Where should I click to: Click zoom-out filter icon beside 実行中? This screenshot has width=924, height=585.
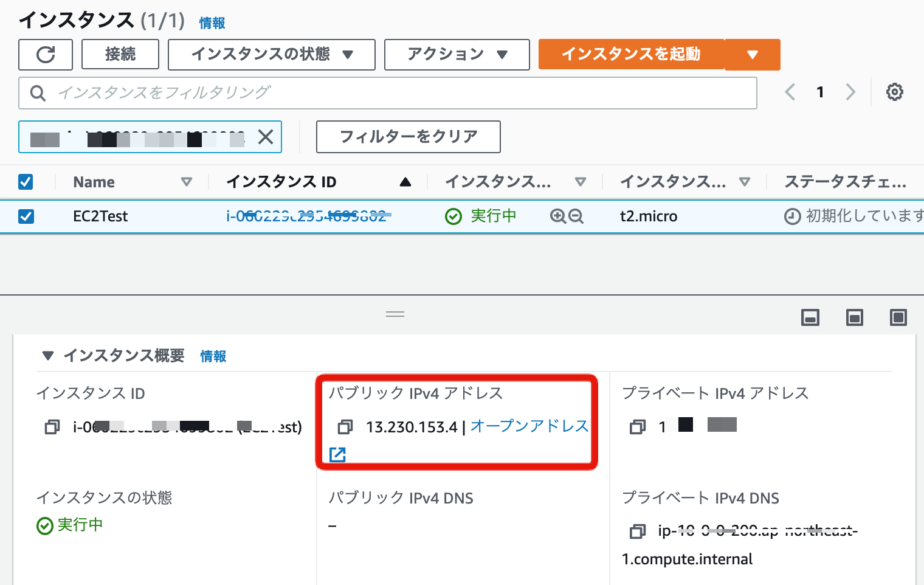coord(576,216)
